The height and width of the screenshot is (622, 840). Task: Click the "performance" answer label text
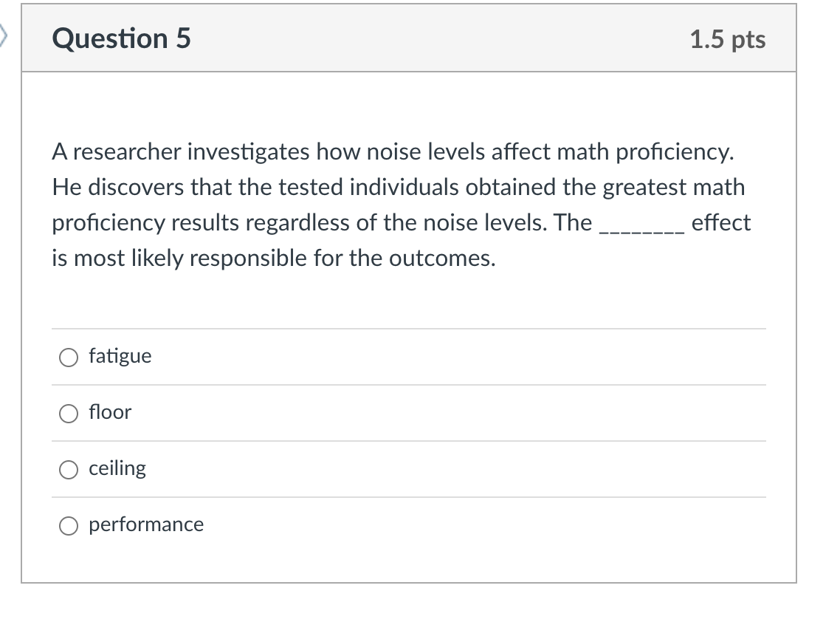point(146,524)
